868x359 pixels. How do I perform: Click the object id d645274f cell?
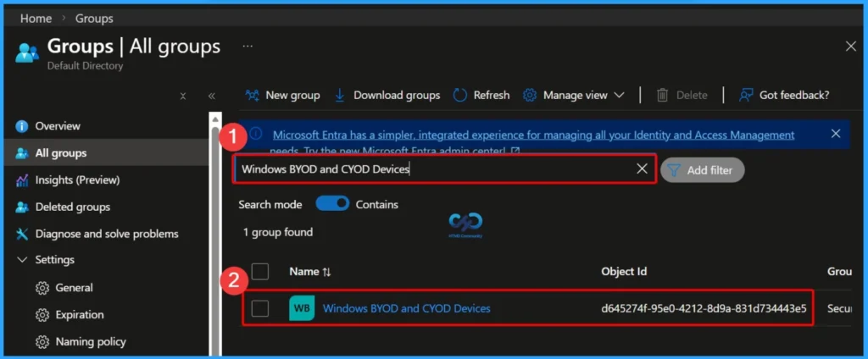click(704, 309)
